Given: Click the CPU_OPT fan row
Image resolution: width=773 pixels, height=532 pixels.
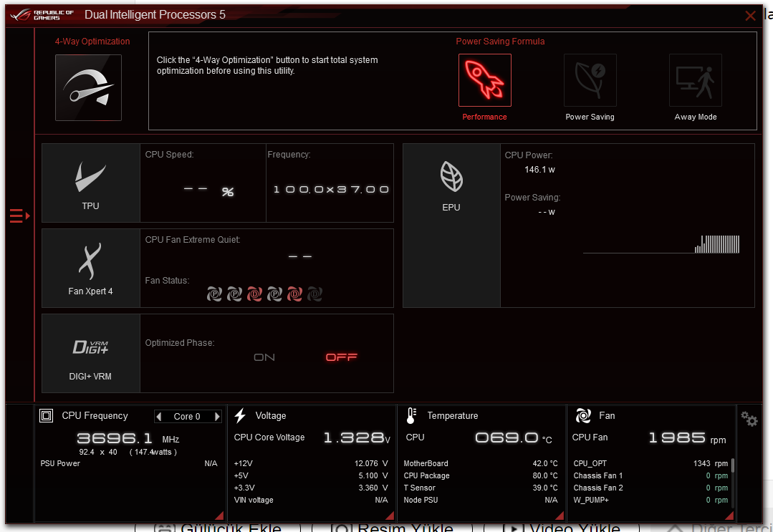Looking at the screenshot, I should [650, 463].
